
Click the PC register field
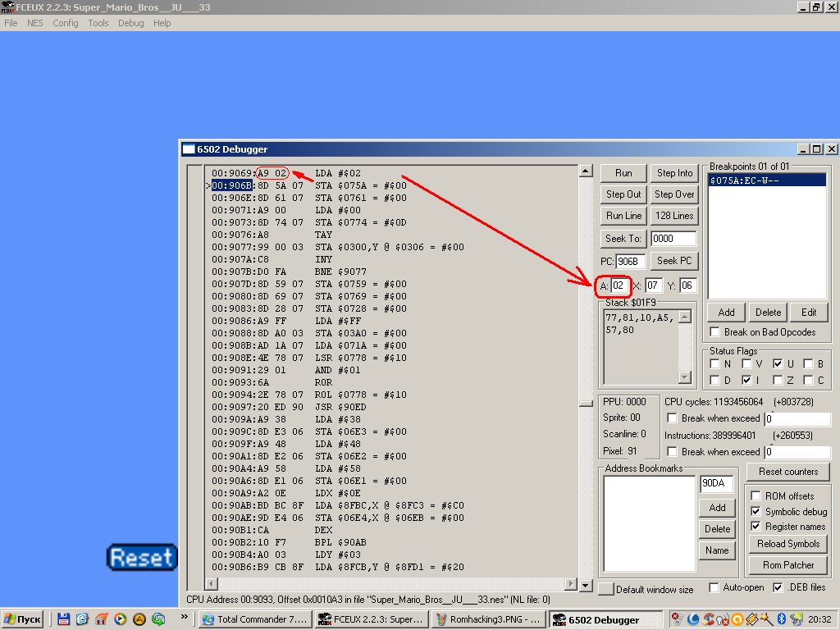click(630, 262)
